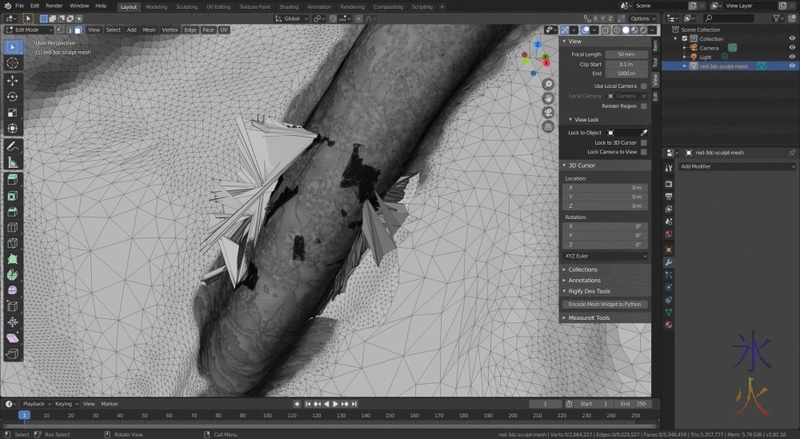Open the Options button in viewport header
Image resolution: width=800 pixels, height=439 pixels.
640,18
